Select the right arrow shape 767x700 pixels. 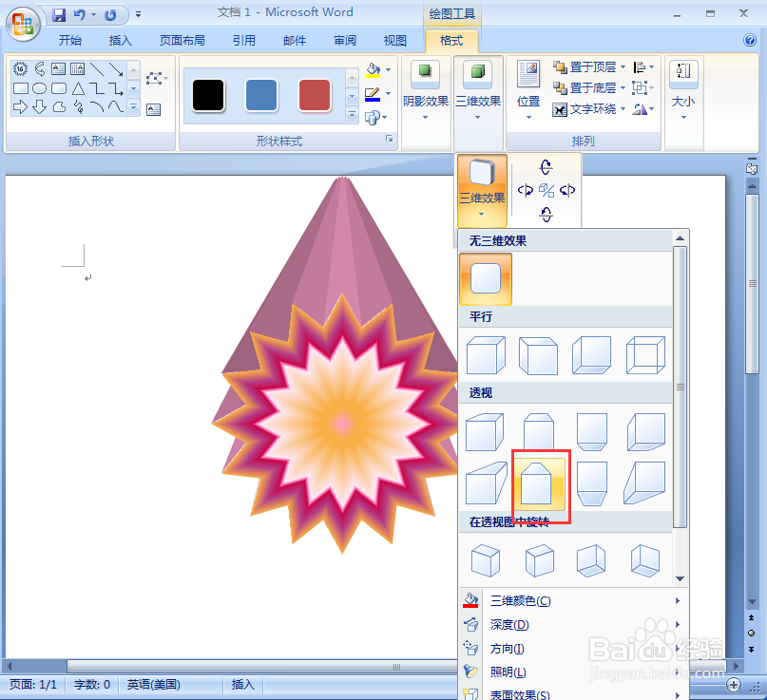coord(20,106)
